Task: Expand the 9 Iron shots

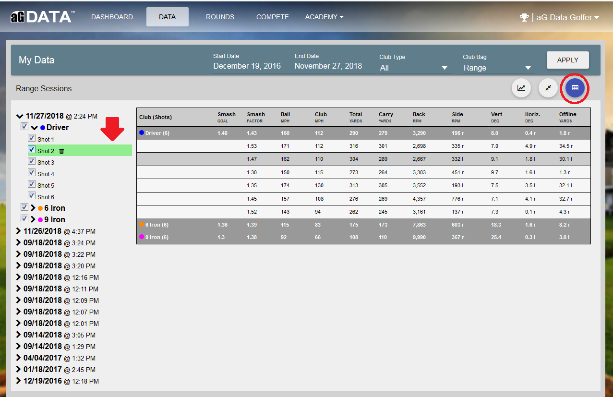Action: pyautogui.click(x=33, y=219)
